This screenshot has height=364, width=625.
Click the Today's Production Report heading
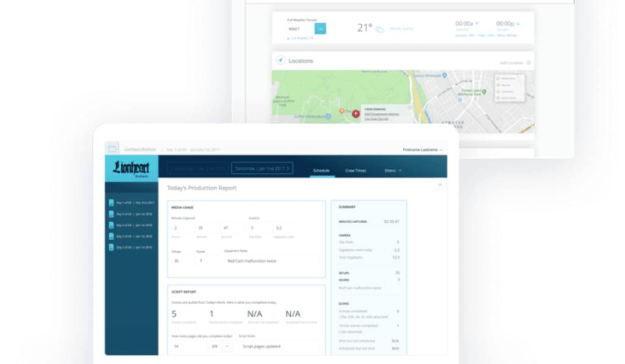(201, 188)
